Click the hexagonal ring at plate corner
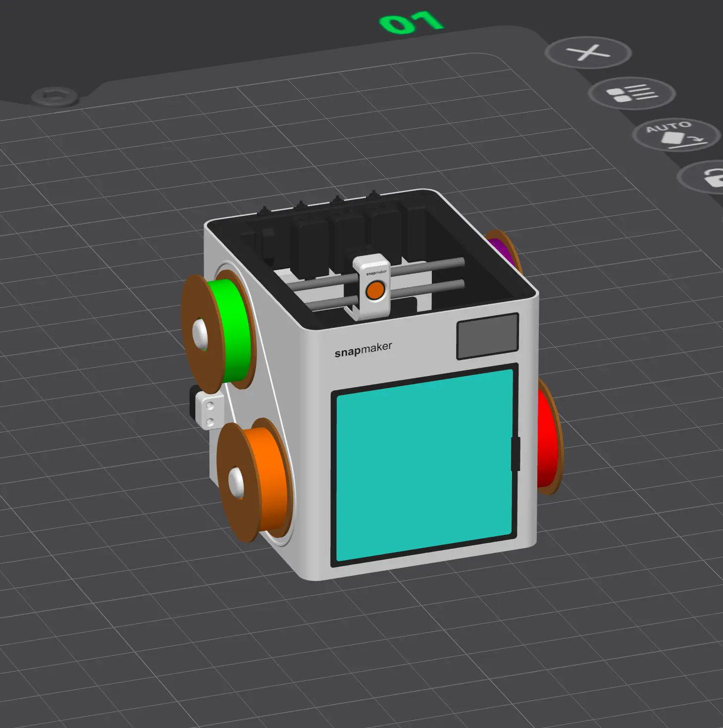This screenshot has height=728, width=723. tap(54, 96)
